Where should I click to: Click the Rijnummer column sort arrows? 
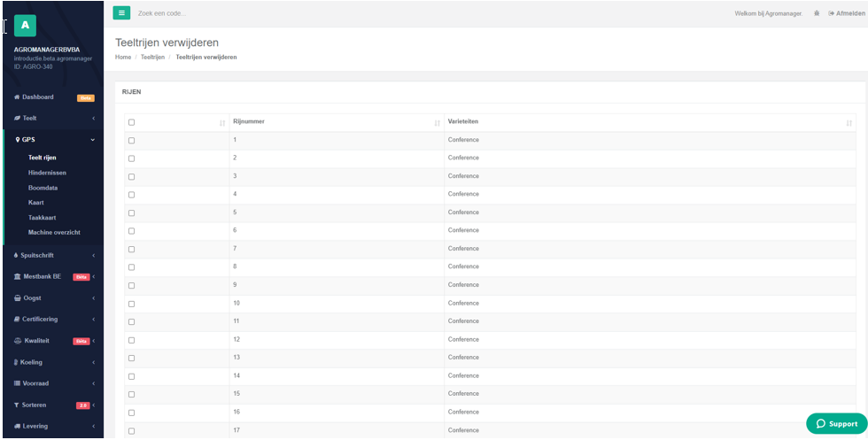click(x=438, y=123)
